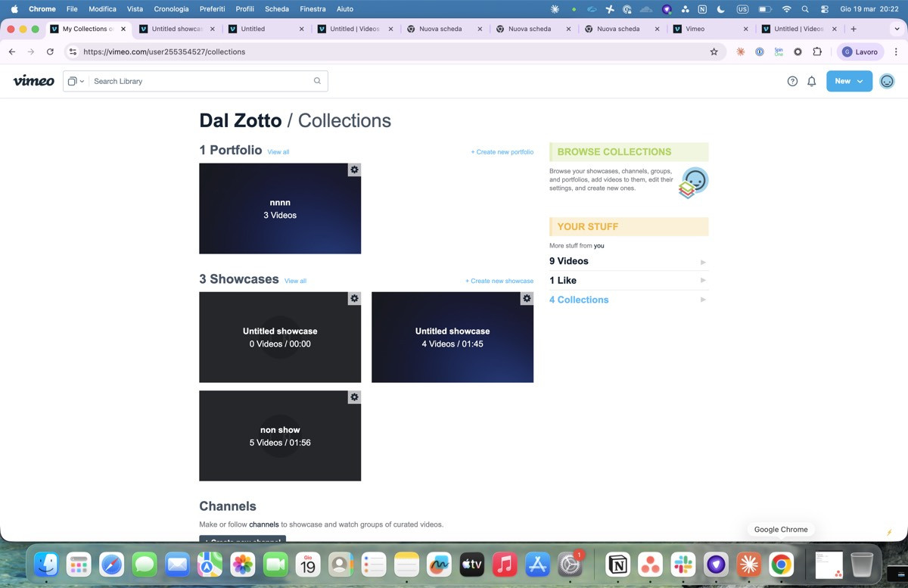Open the Lavoro profile switcher
Image resolution: width=908 pixels, height=588 pixels.
[860, 51]
